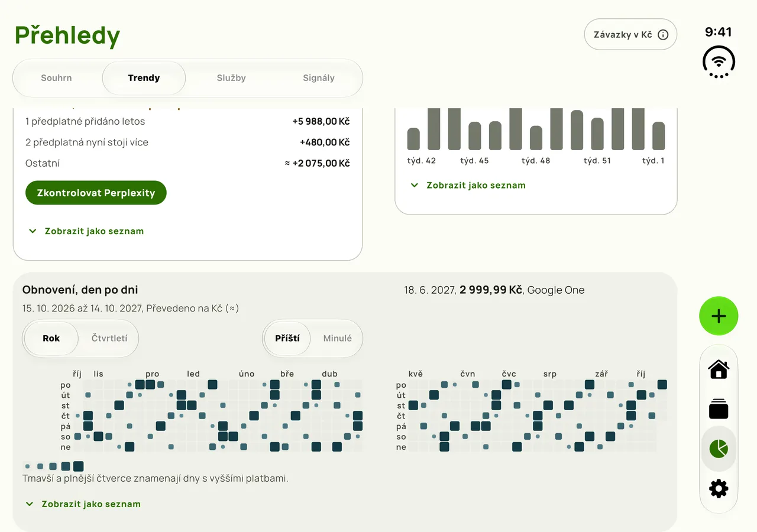Go to the Služby tab

[231, 78]
